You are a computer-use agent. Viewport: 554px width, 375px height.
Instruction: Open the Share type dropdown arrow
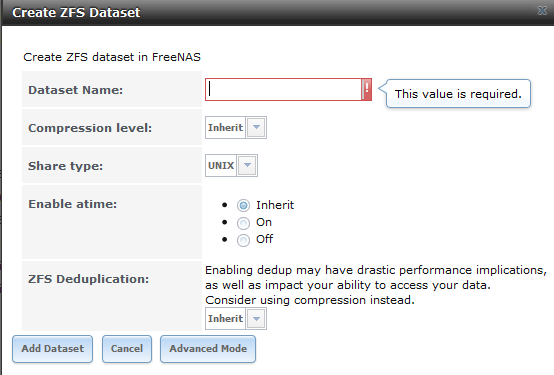pyautogui.click(x=247, y=165)
